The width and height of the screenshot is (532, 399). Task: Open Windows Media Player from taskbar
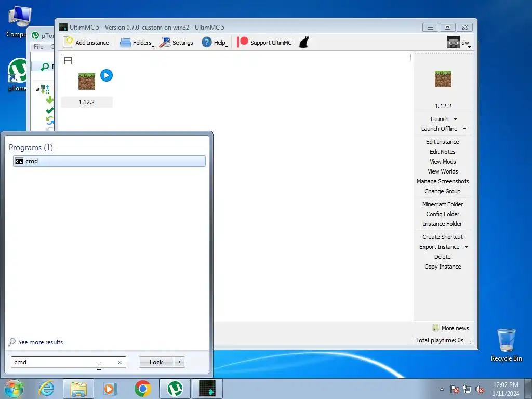click(110, 389)
